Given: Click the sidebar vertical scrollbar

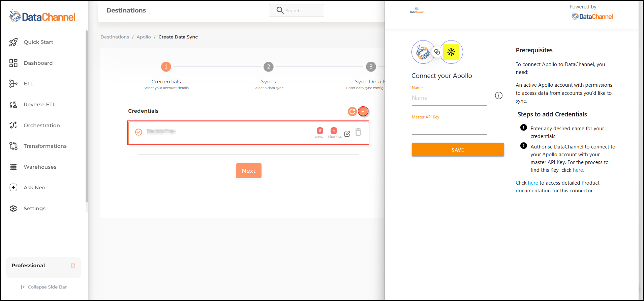Looking at the screenshot, I should point(87,116).
